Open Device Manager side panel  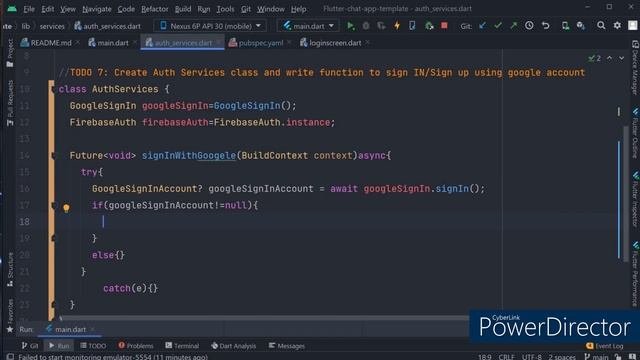(635, 67)
